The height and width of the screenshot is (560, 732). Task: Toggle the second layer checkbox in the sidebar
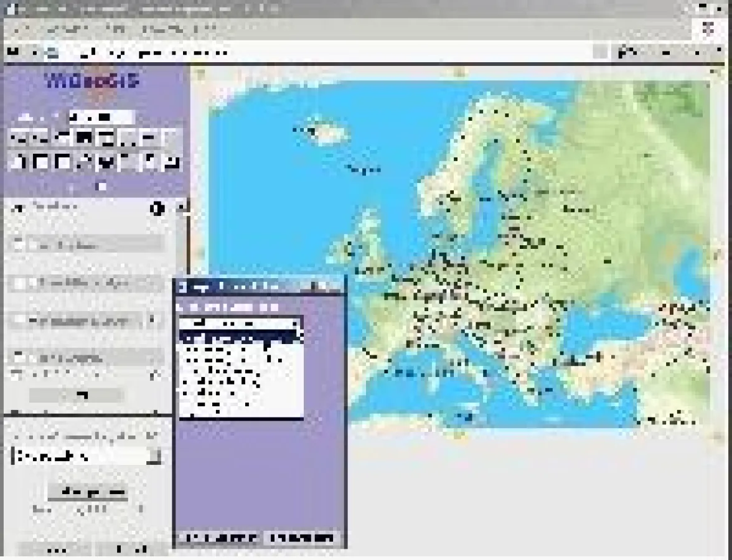[x=19, y=283]
